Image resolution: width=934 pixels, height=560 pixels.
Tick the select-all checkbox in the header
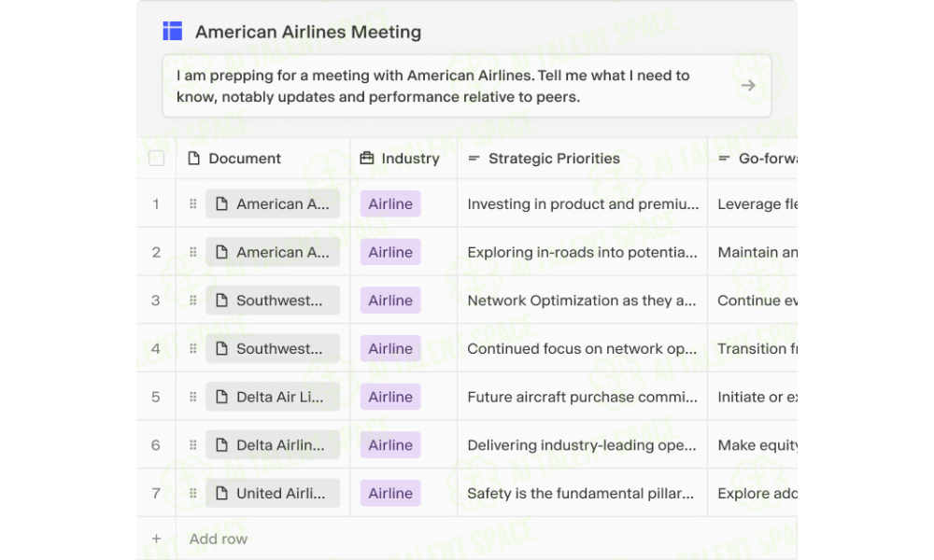157,159
